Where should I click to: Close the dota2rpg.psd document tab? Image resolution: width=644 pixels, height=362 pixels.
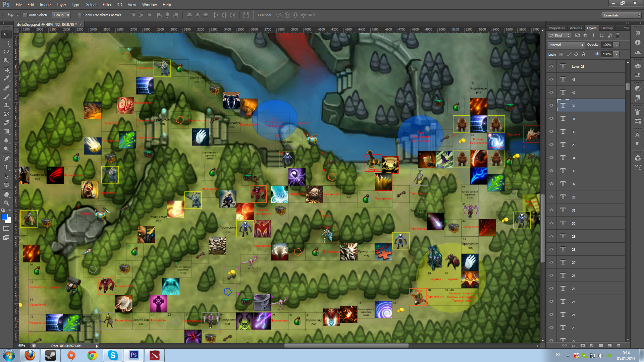point(81,24)
